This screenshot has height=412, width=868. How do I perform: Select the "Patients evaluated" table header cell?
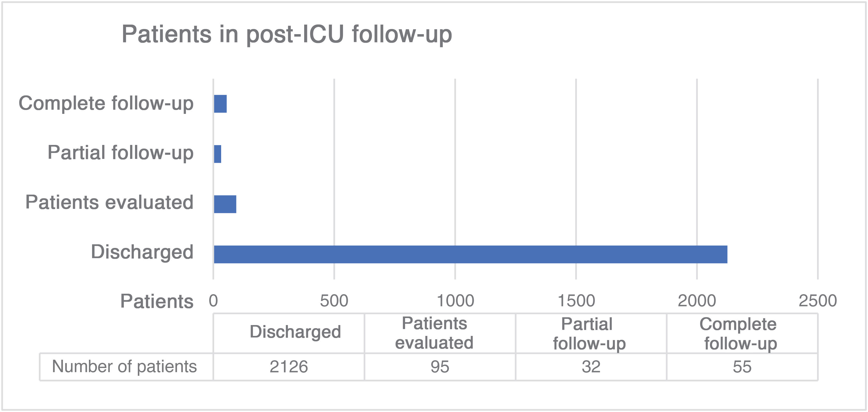coord(434,333)
